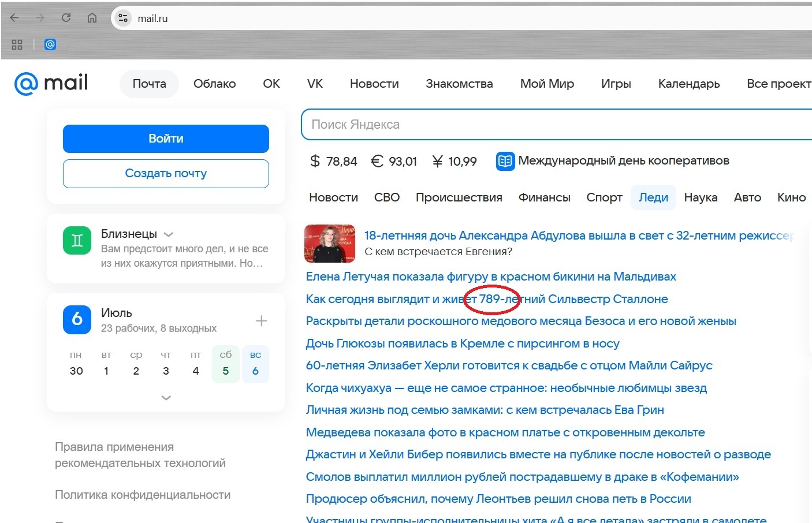Screen dimensions: 812x523
Task: Click the browser back arrow
Action: click(14, 18)
